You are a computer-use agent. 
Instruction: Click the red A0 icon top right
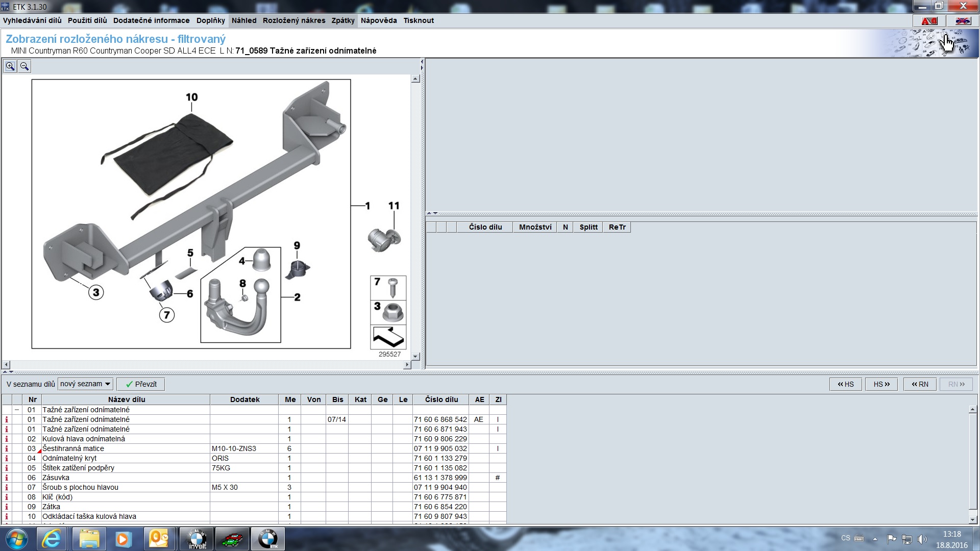[929, 21]
